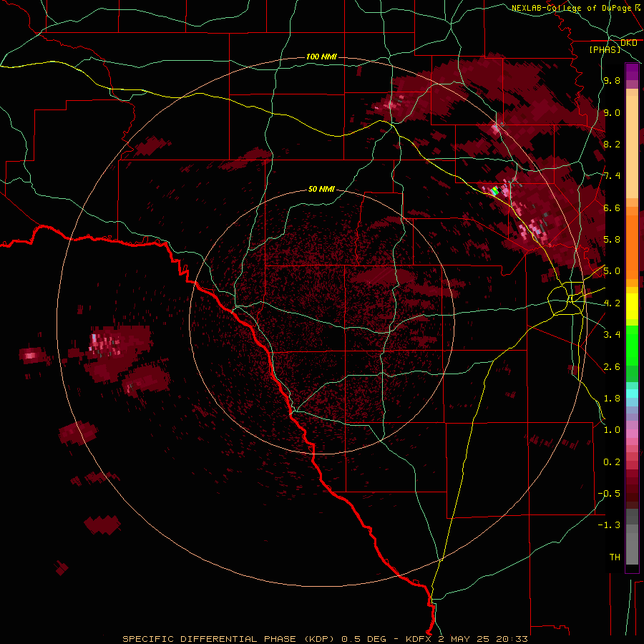Image resolution: width=644 pixels, height=644 pixels.
Task: Click the 'TH' threshold label on the legend
Action: pos(615,557)
